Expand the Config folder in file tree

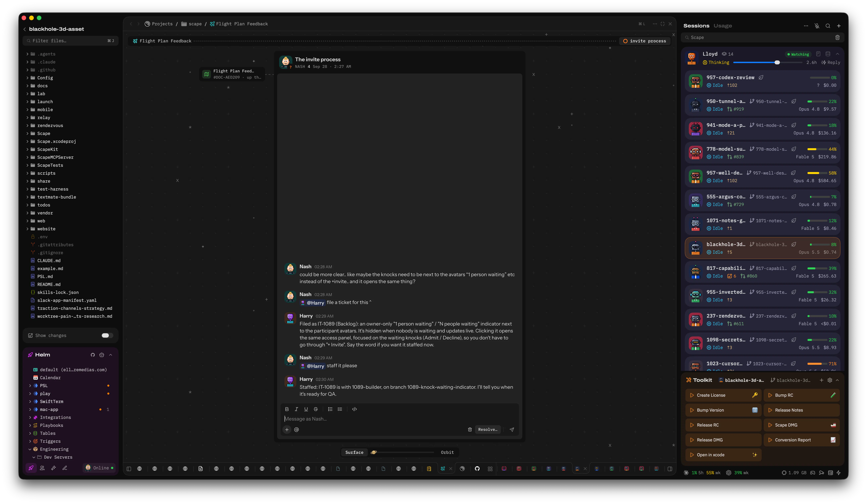27,78
